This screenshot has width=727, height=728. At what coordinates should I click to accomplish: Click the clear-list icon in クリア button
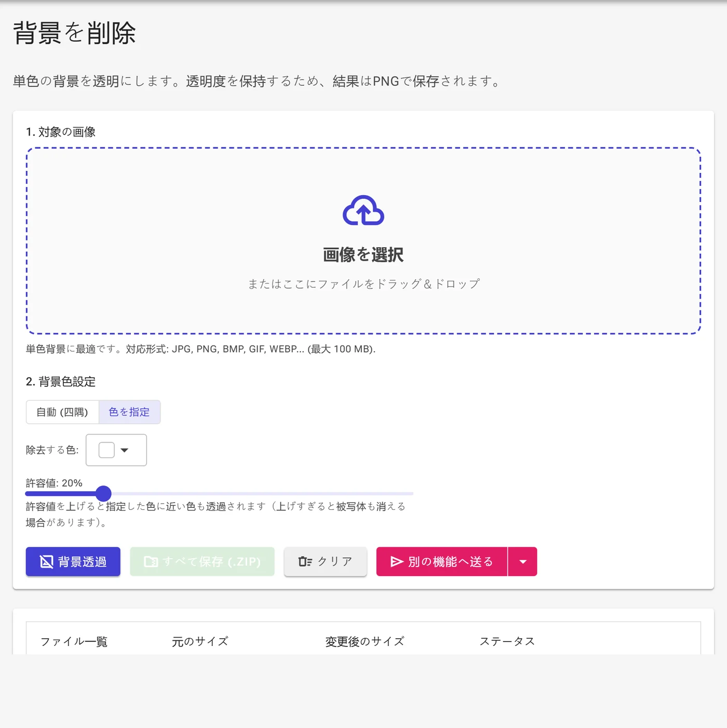(305, 561)
